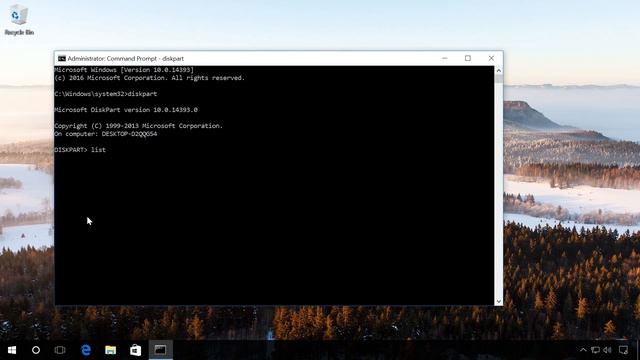Image resolution: width=640 pixels, height=360 pixels.
Task: Show hidden system tray icons
Action: (x=583, y=350)
